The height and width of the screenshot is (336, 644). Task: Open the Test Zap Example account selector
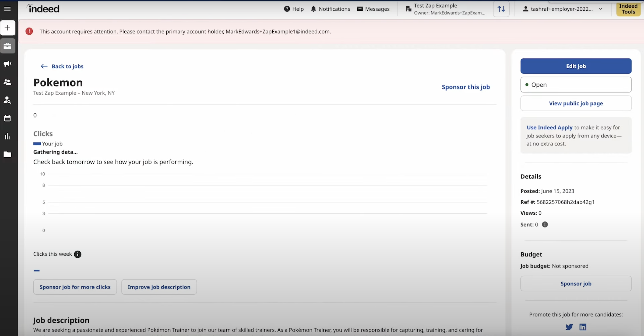[x=445, y=9]
